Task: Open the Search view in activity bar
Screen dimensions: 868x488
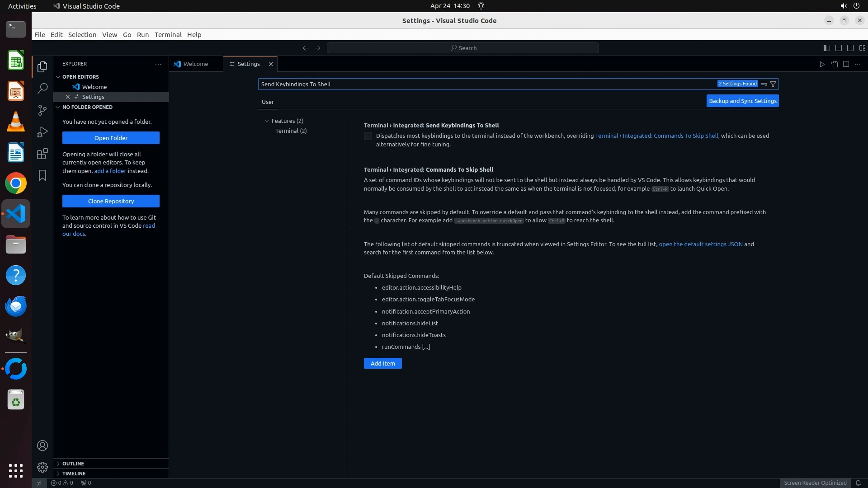Action: coord(42,88)
